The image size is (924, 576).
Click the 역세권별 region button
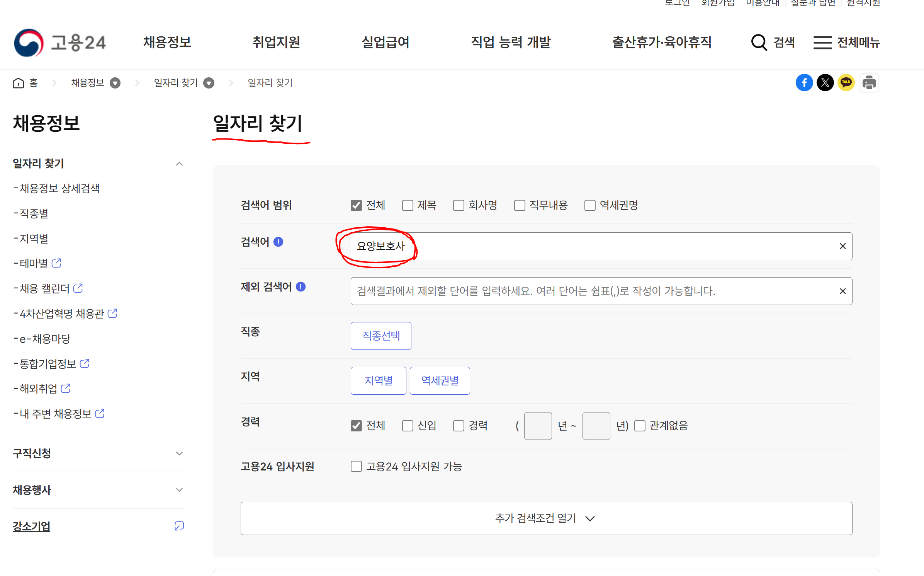(x=440, y=381)
